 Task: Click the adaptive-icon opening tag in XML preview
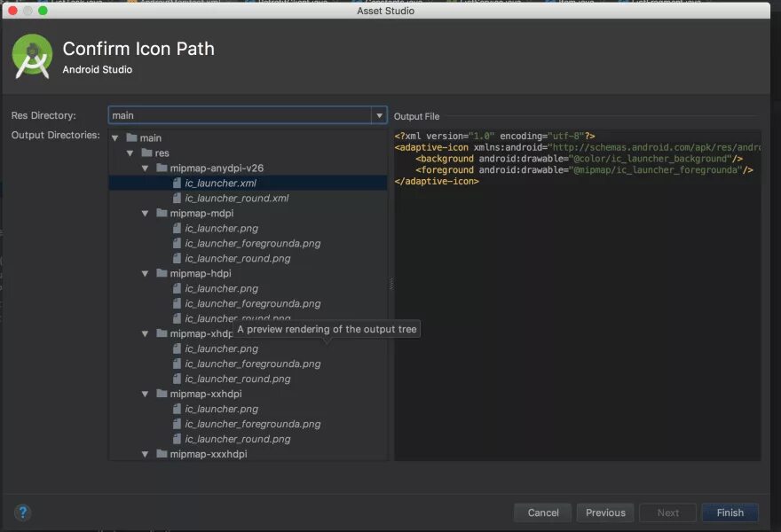(x=577, y=147)
